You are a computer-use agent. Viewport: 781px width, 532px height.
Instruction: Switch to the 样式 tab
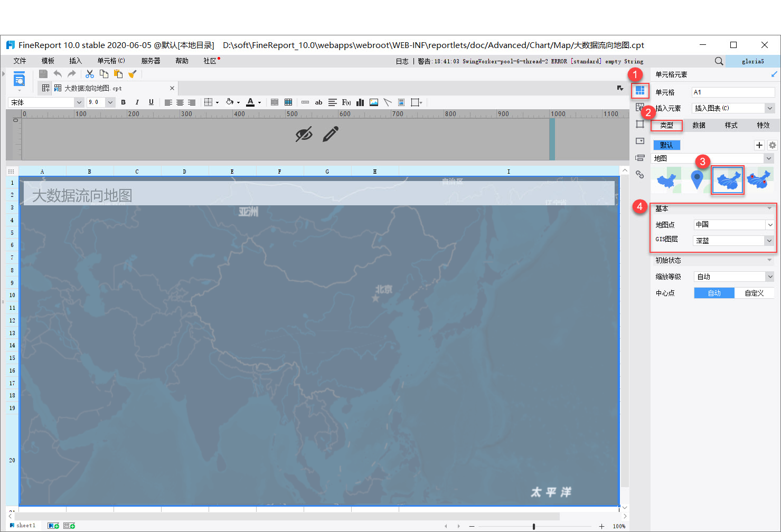731,125
